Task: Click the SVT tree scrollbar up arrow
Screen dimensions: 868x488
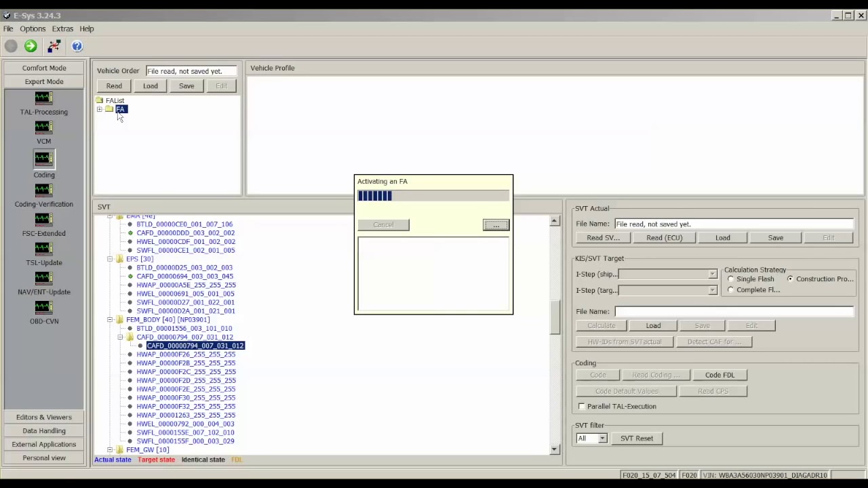Action: tap(554, 221)
